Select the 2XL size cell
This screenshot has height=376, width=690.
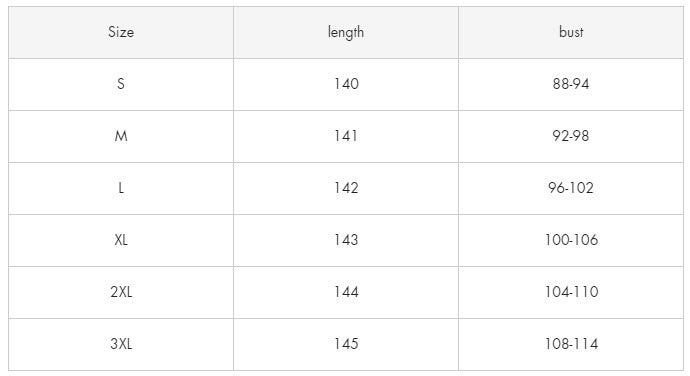pos(121,292)
